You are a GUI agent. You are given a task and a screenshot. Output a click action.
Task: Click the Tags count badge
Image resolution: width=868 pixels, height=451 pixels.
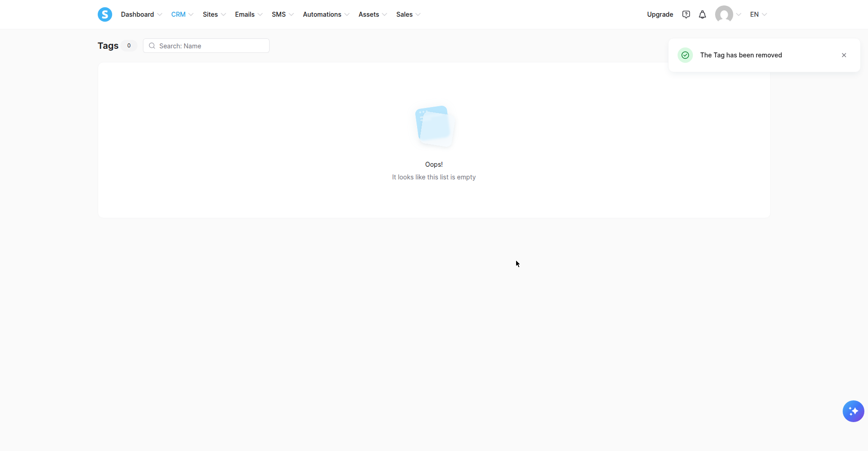(x=129, y=46)
